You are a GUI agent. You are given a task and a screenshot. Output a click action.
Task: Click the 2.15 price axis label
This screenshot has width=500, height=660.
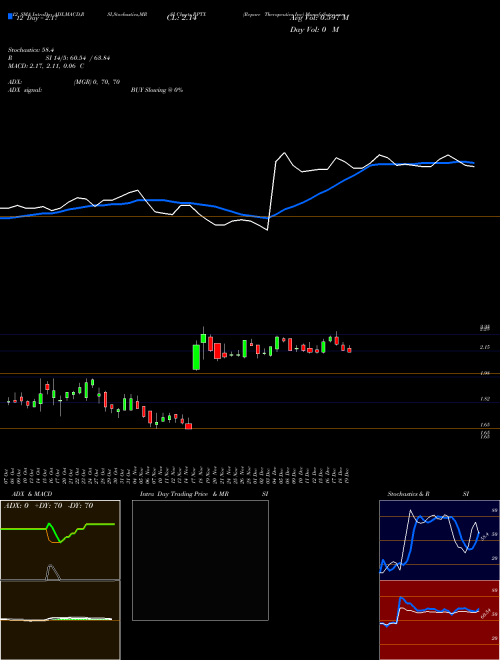click(x=484, y=347)
